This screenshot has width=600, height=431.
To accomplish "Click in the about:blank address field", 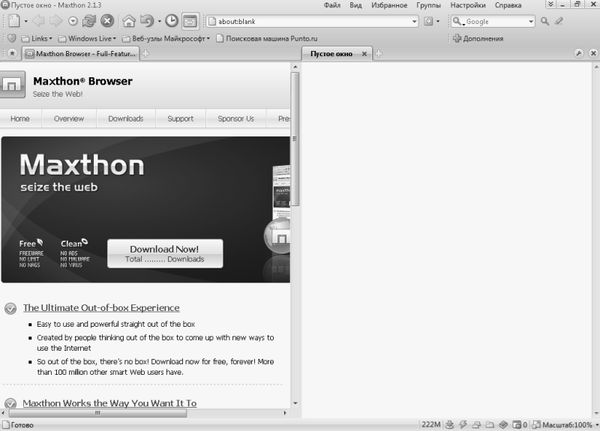I will [x=300, y=20].
